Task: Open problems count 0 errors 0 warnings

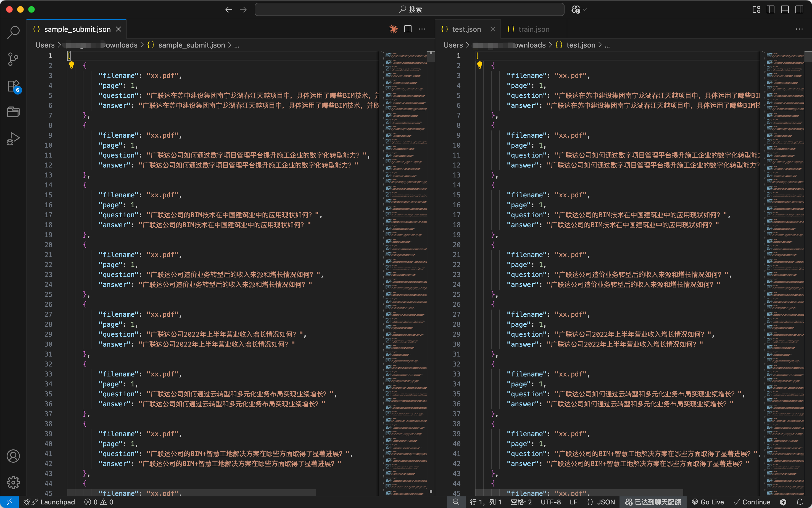Action: 99,502
